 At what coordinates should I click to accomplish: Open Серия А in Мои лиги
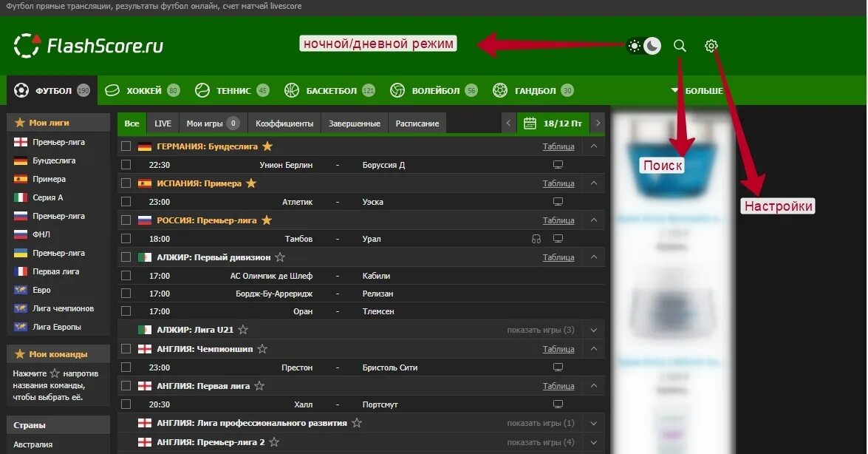(47, 197)
